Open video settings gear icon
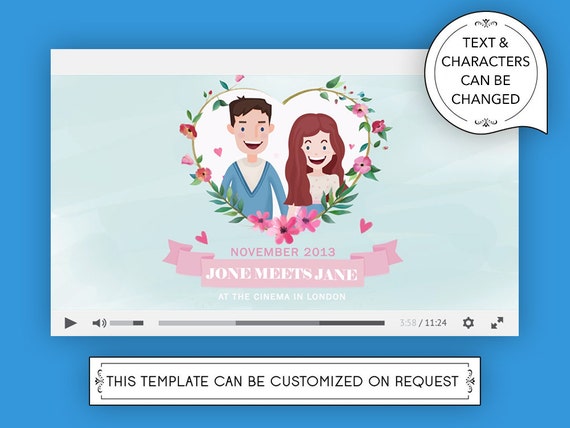The image size is (570, 428). (468, 323)
